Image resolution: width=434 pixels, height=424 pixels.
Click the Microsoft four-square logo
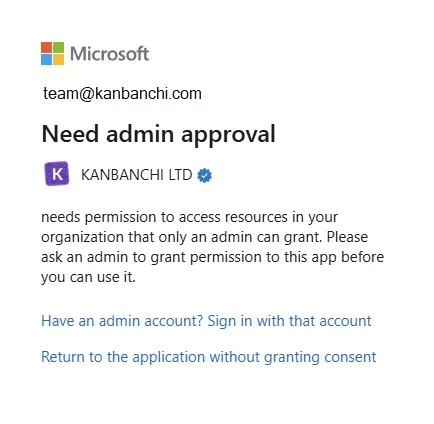click(52, 53)
